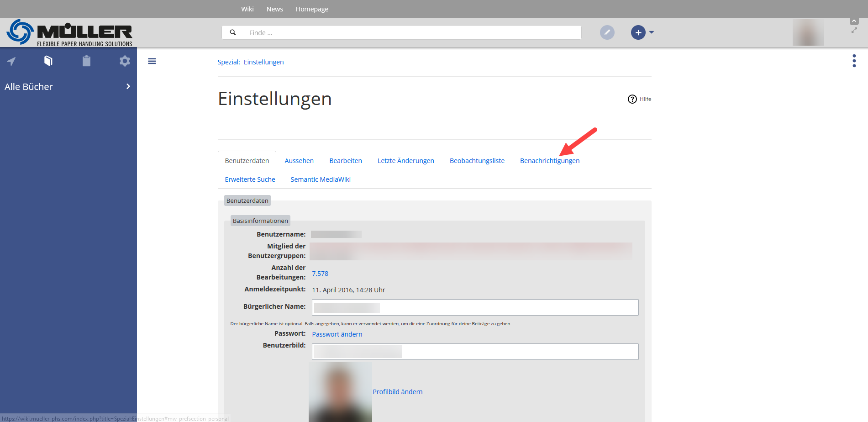Open the Aussehen preferences tab
This screenshot has height=422, width=868.
click(299, 161)
